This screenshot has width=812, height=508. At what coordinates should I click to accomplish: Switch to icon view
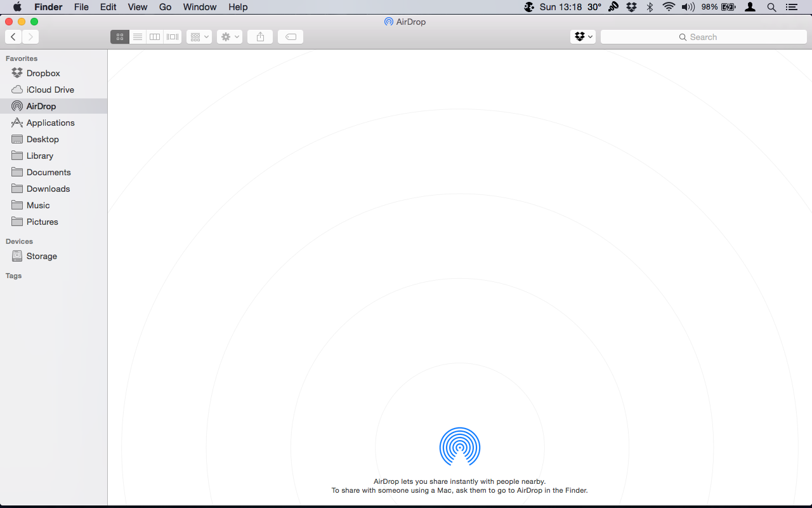point(120,37)
